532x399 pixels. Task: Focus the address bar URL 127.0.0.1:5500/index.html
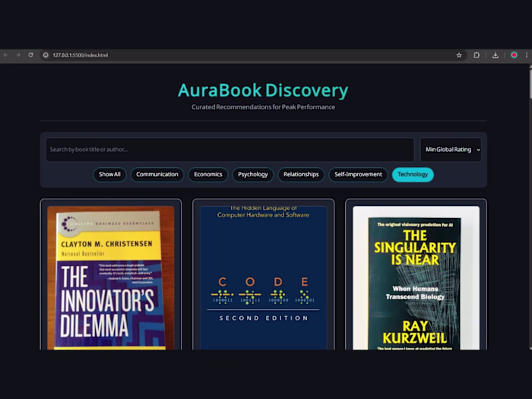[80, 55]
